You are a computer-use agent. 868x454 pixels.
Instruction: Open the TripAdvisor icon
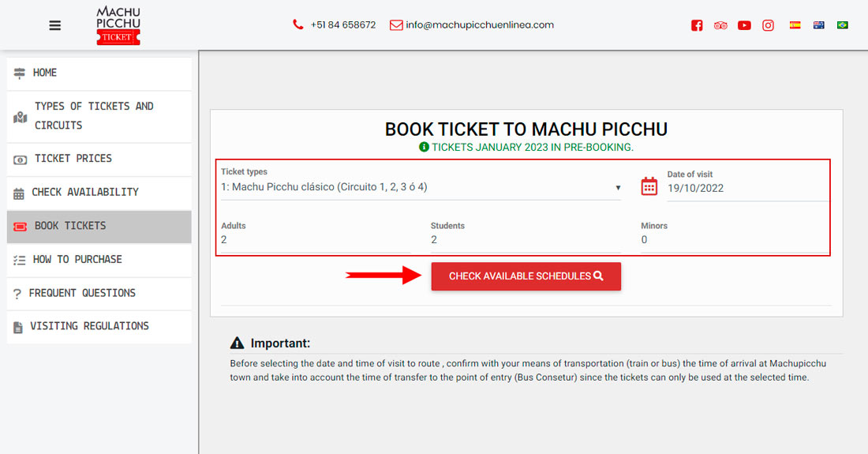tap(720, 25)
